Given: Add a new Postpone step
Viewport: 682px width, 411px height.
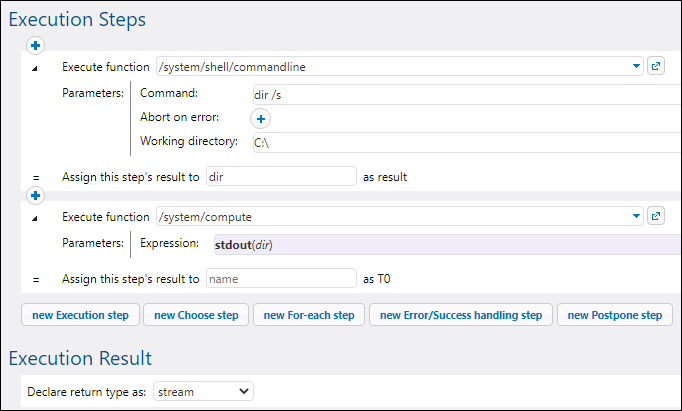Looking at the screenshot, I should pos(614,315).
